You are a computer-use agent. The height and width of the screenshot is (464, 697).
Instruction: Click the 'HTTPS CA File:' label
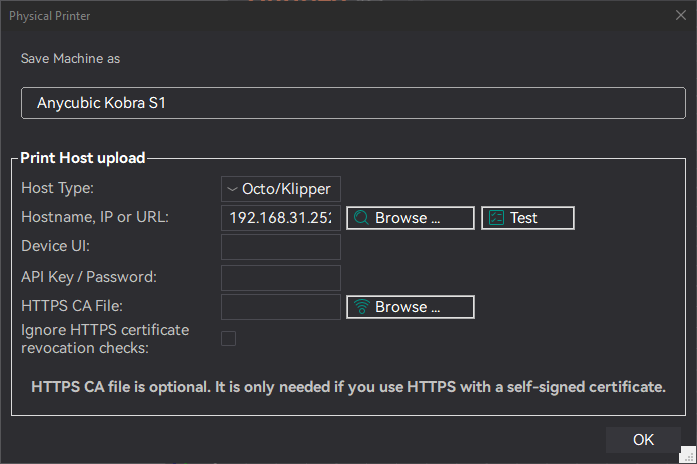[72, 306]
